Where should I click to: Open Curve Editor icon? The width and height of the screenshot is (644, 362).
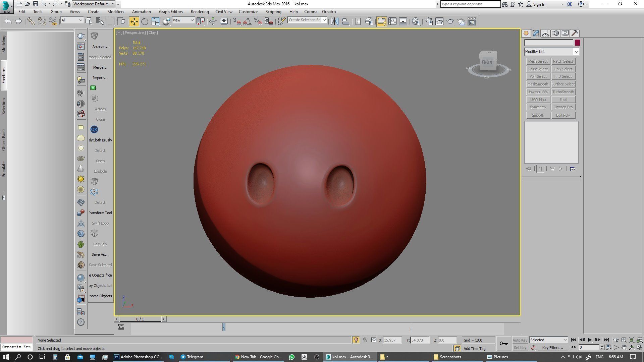point(392,21)
